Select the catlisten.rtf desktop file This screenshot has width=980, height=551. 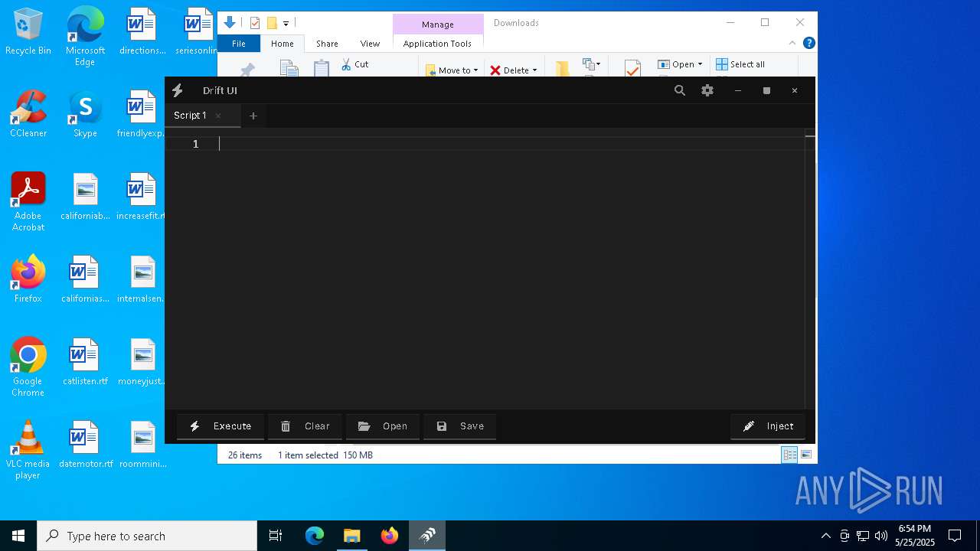85,362
